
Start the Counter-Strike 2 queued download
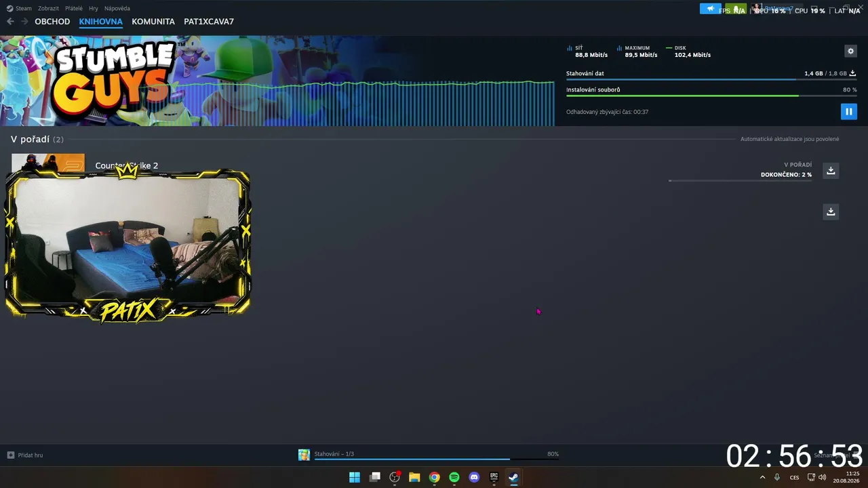831,170
